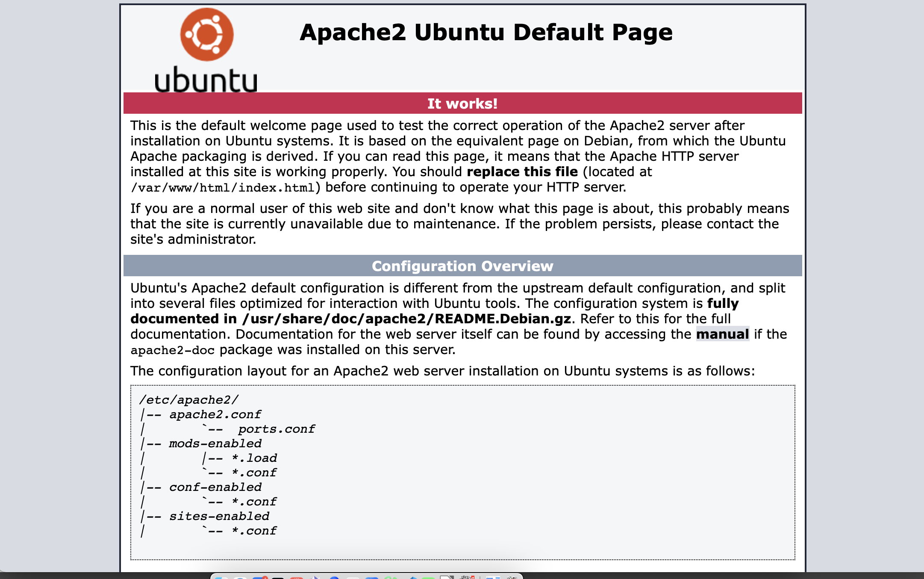This screenshot has height=579, width=924.
Task: Click the Apache2 Ubuntu Default Page heading
Action: pos(486,32)
